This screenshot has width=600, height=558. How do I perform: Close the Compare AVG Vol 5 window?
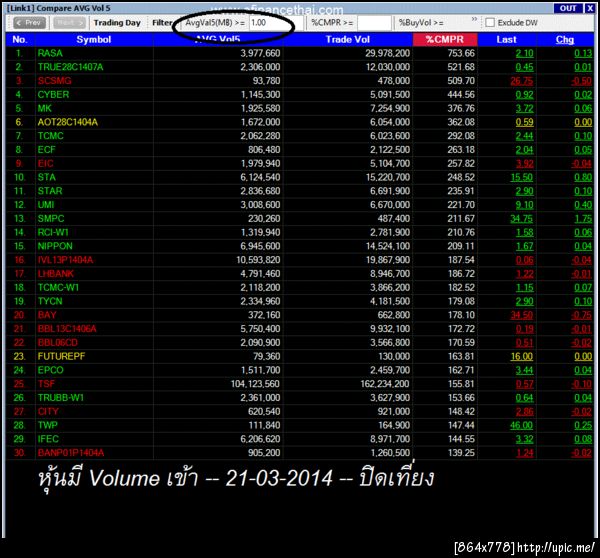pos(590,8)
